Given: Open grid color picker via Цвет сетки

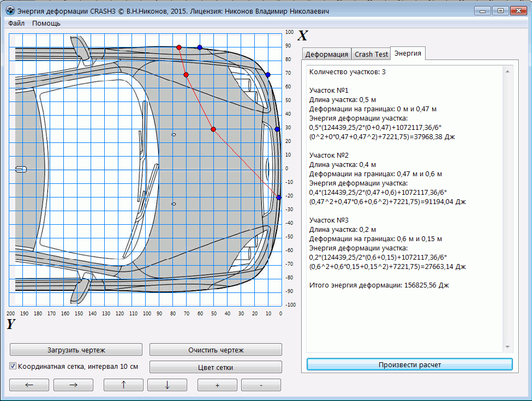Looking at the screenshot, I should click(x=216, y=367).
